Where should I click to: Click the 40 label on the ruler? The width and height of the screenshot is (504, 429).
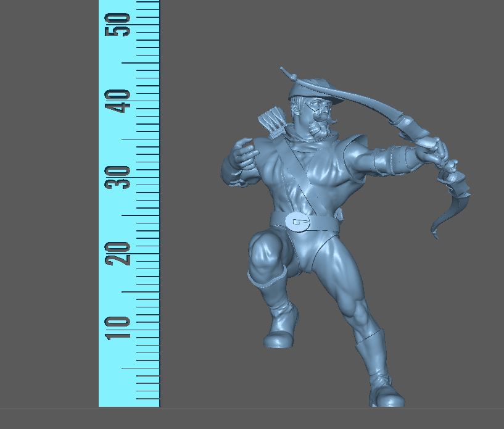coord(118,101)
